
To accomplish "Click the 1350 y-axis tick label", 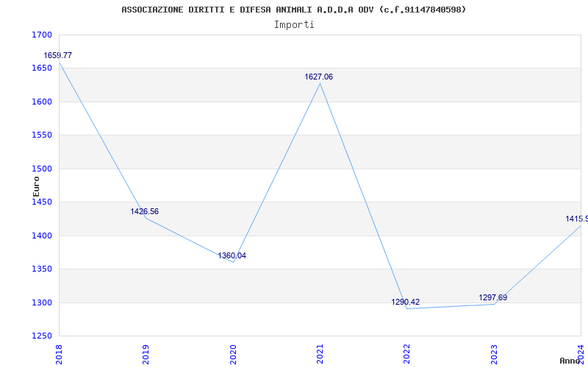I will click(x=42, y=269).
